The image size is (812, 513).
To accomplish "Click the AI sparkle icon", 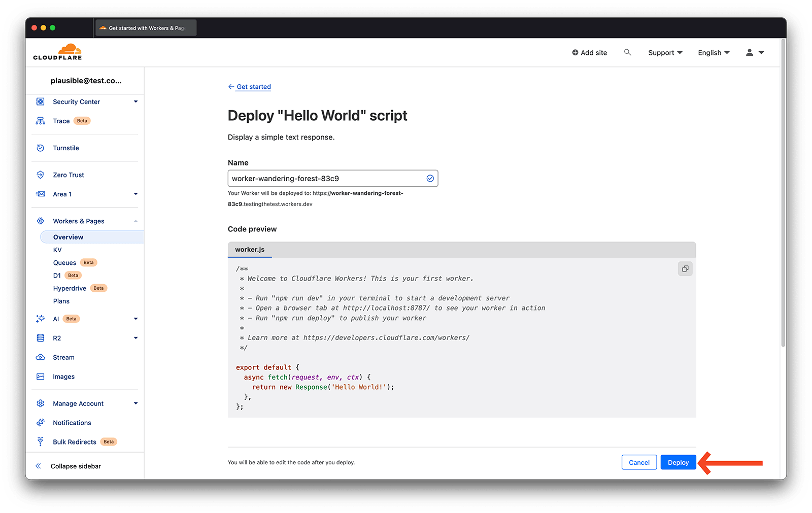I will (x=41, y=319).
